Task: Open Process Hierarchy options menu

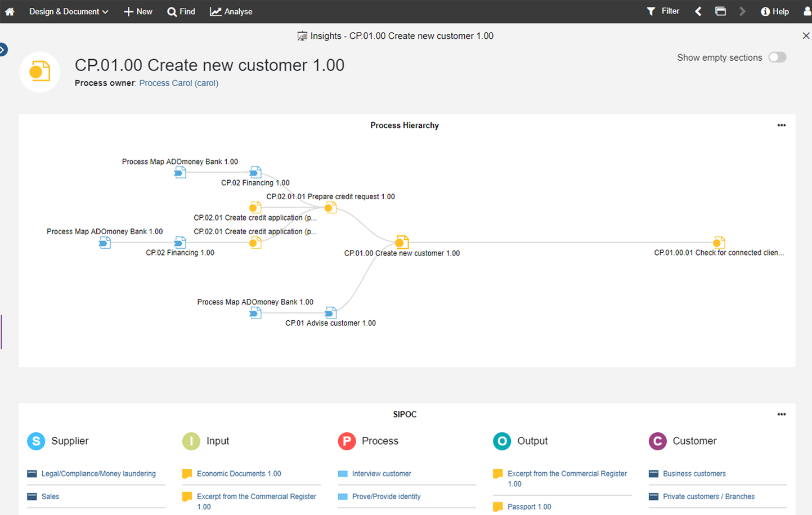Action: pyautogui.click(x=782, y=125)
